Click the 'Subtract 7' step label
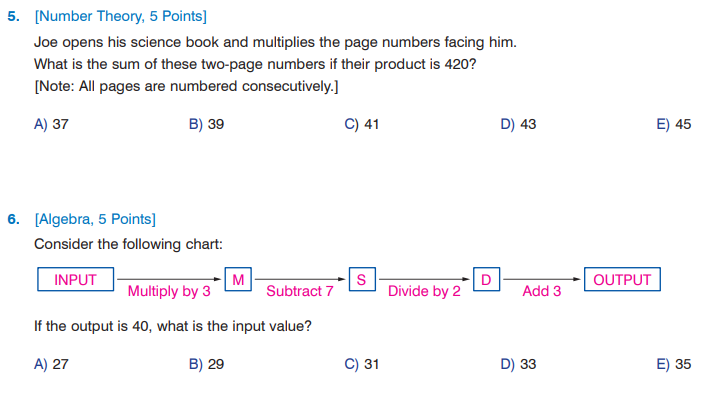 point(299,292)
